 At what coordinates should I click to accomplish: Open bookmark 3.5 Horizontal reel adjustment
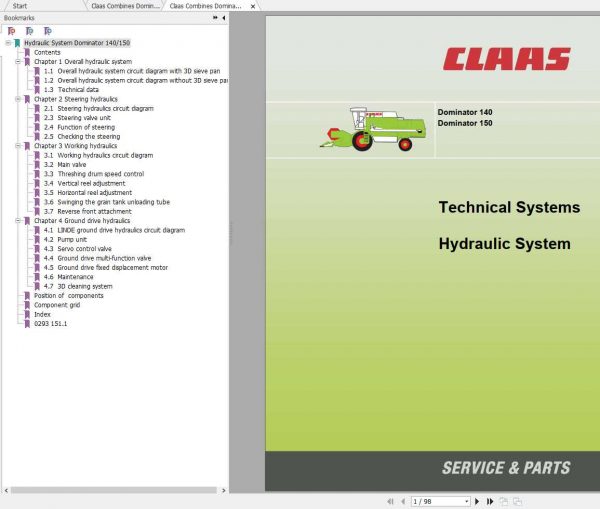point(88,193)
